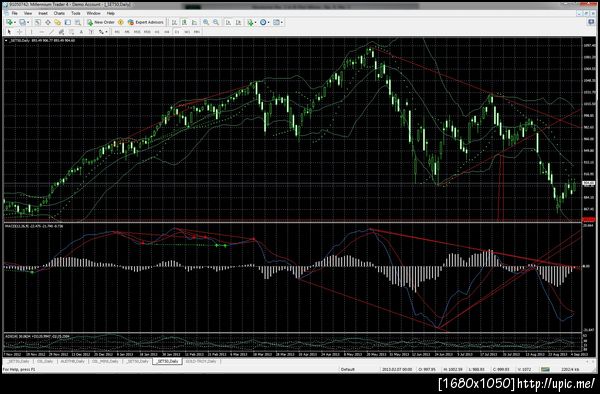Show the Terminal panel
Viewport: 600px width, 394px height.
click(67, 22)
